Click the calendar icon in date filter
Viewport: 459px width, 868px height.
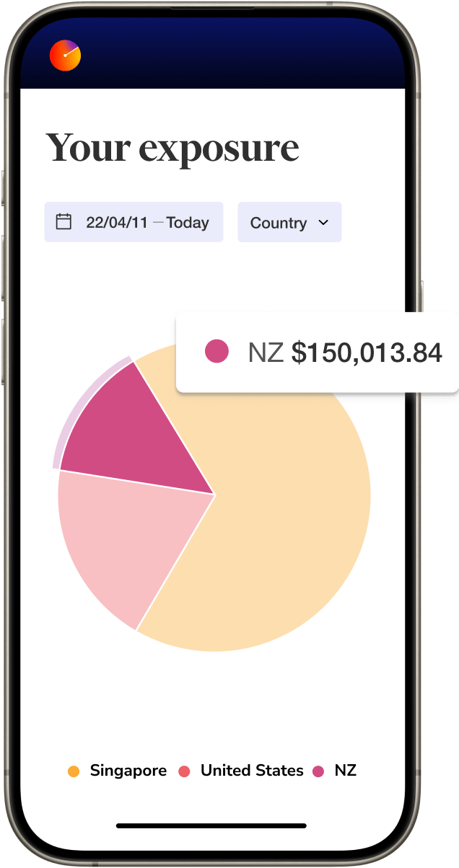64,222
